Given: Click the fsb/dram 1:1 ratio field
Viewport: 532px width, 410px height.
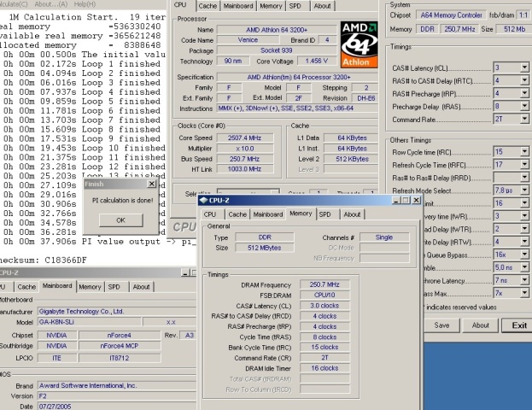Looking at the screenshot, I should tap(523, 15).
